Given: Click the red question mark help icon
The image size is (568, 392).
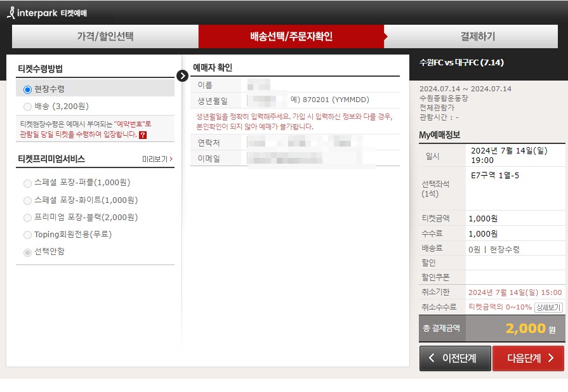Looking at the screenshot, I should point(143,135).
